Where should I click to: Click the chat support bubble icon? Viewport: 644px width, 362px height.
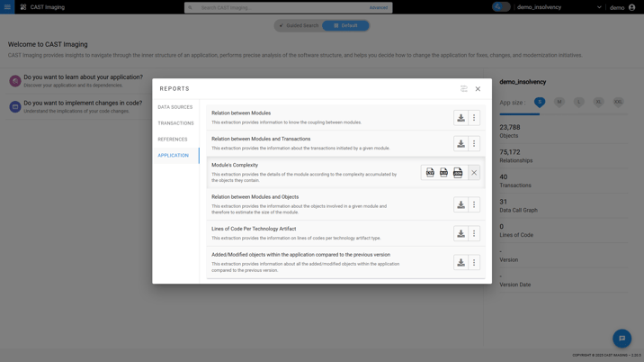click(622, 339)
